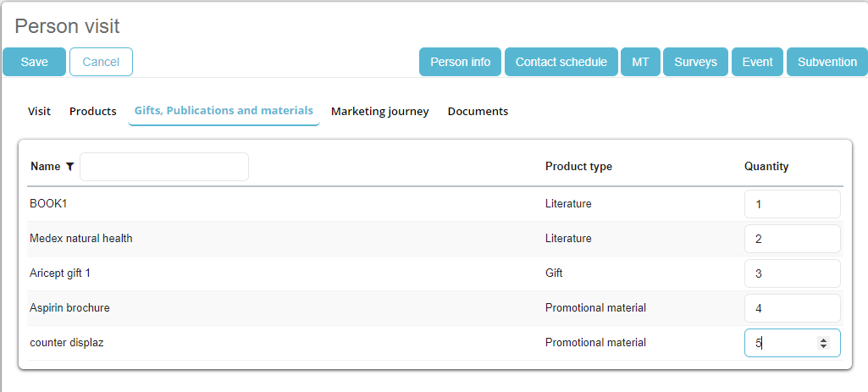868x392 pixels.
Task: Click the Medex natural health quantity field
Action: pyautogui.click(x=792, y=239)
